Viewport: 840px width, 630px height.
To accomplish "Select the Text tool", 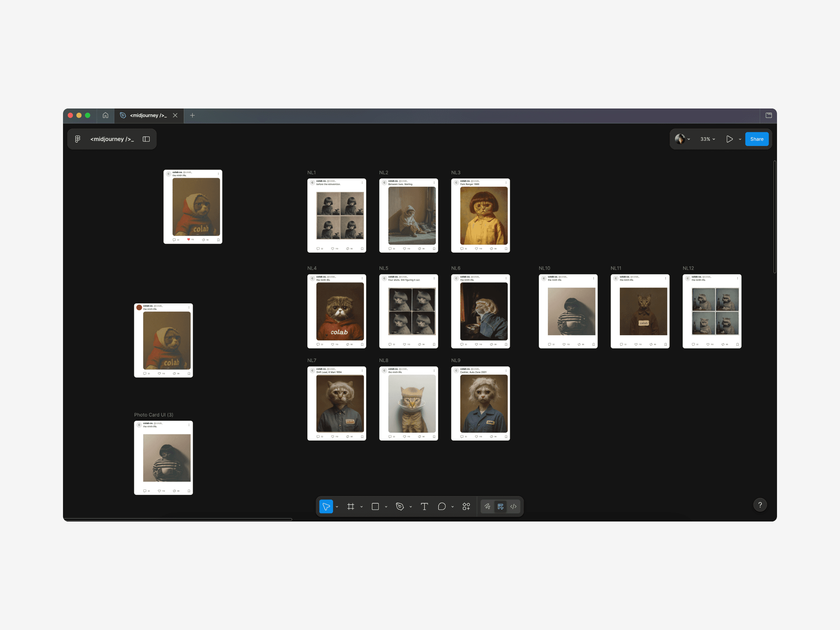I will coord(424,506).
